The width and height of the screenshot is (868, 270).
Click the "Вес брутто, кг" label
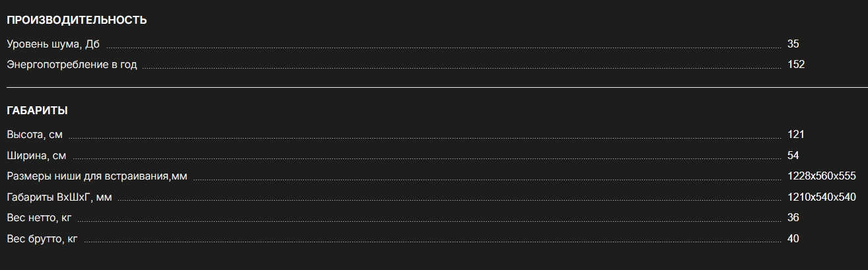[x=42, y=238]
